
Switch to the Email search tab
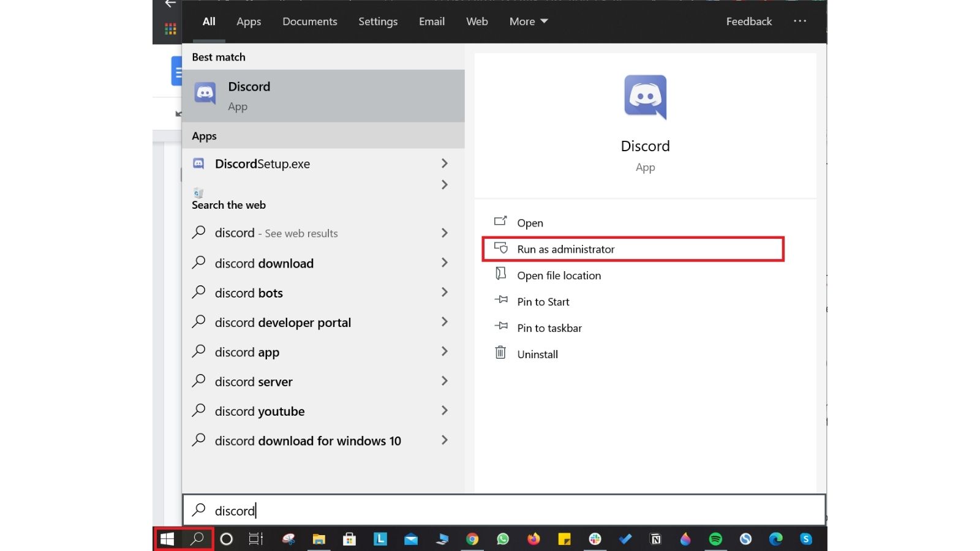point(432,21)
